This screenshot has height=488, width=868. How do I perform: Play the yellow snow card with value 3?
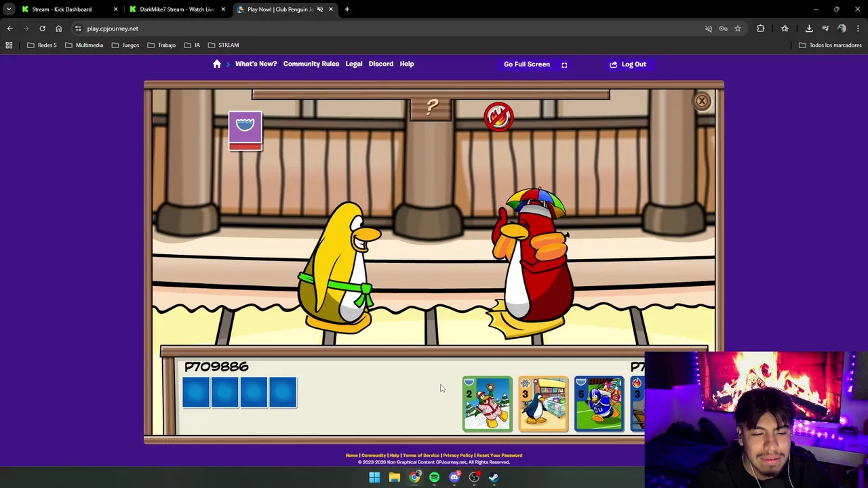543,404
